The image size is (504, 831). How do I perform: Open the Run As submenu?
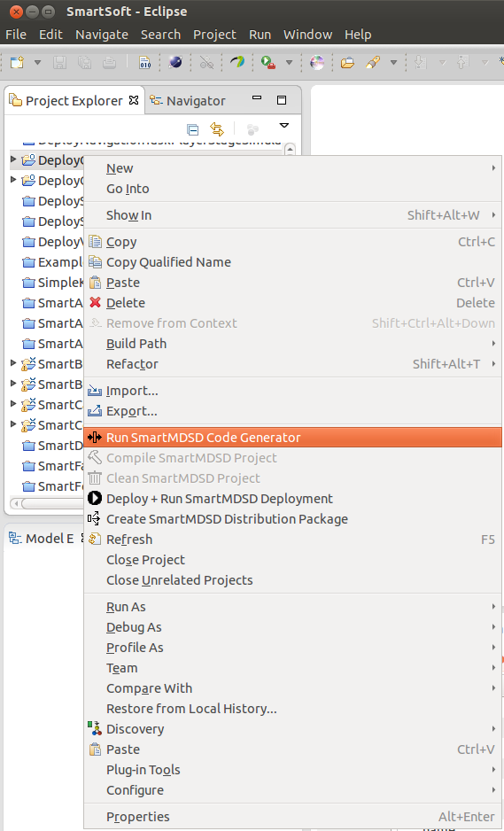(x=292, y=607)
